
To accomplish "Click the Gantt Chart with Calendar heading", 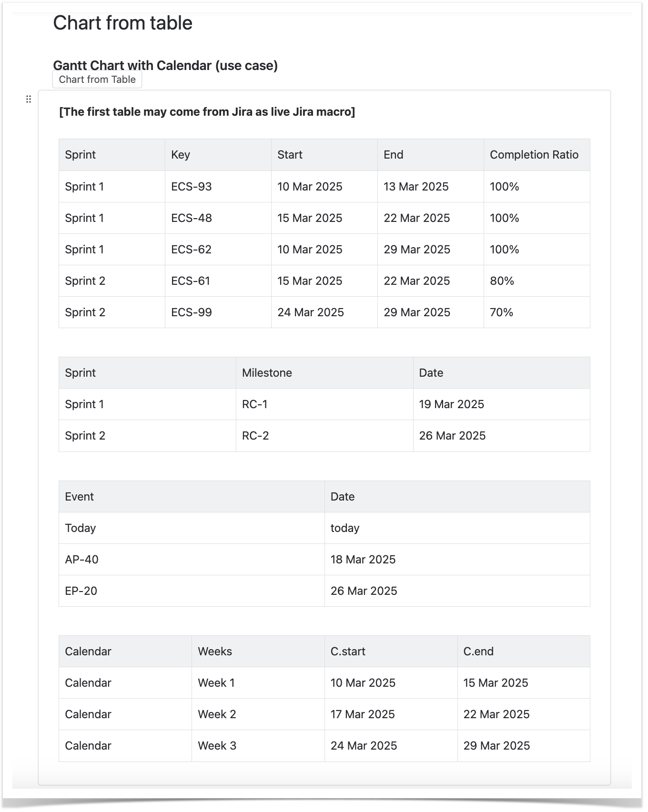I will (x=165, y=65).
